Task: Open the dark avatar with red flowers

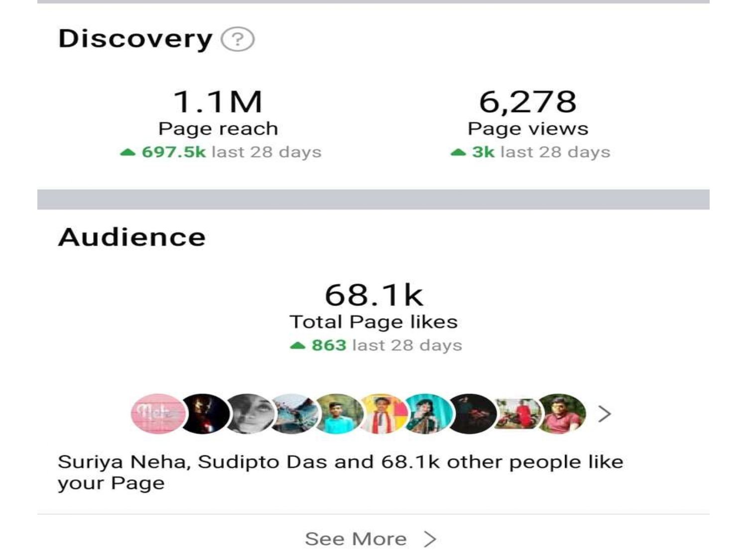Action: [x=472, y=414]
